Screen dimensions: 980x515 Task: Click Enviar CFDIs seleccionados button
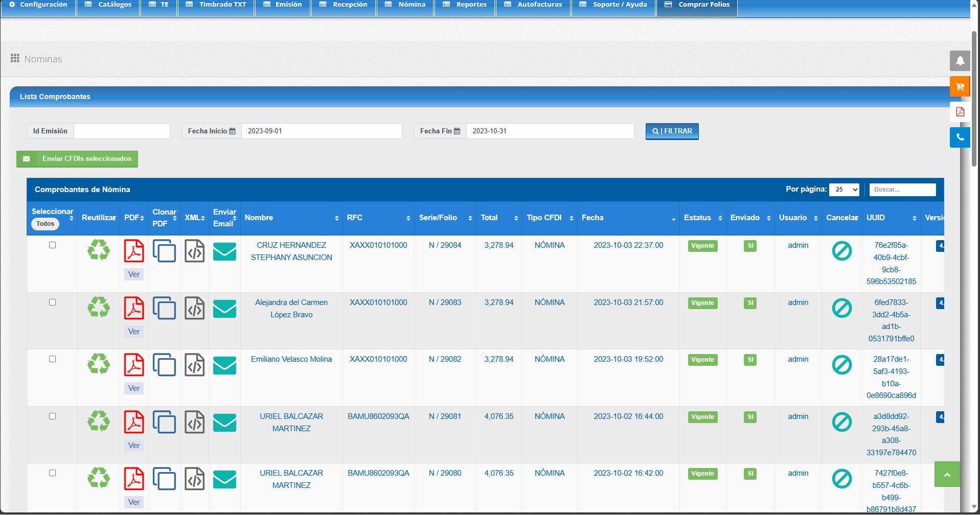(x=77, y=159)
